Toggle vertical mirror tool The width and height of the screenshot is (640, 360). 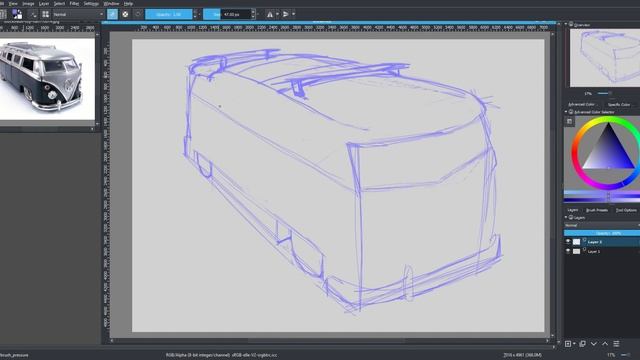coord(286,14)
